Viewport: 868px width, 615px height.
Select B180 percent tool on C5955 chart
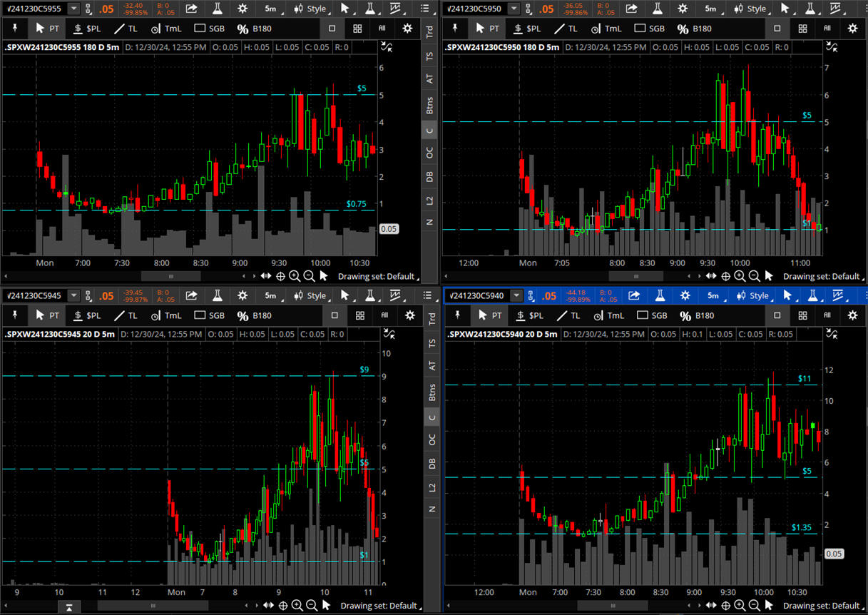(x=255, y=29)
